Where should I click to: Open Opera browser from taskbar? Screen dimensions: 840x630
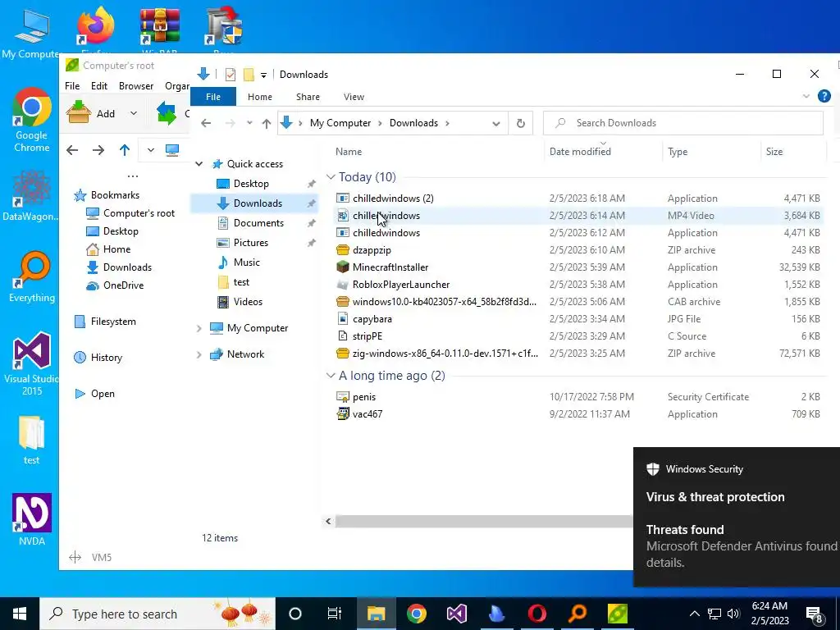pyautogui.click(x=537, y=614)
